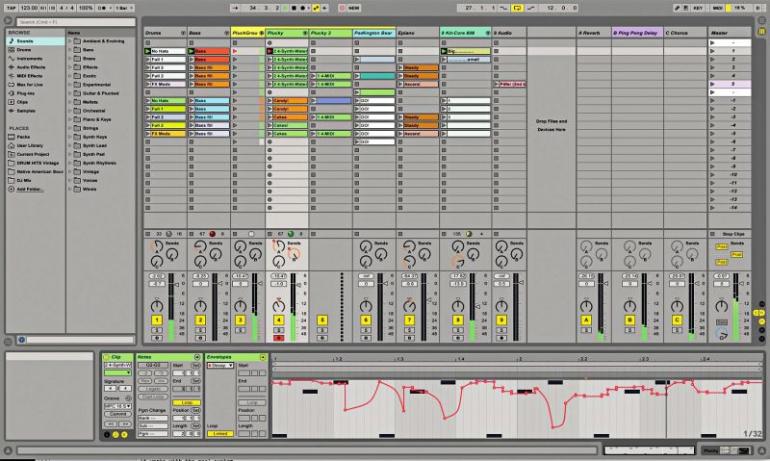The height and width of the screenshot is (461, 770).
Task: Select the yellow Session view selector
Action: pos(762,31)
